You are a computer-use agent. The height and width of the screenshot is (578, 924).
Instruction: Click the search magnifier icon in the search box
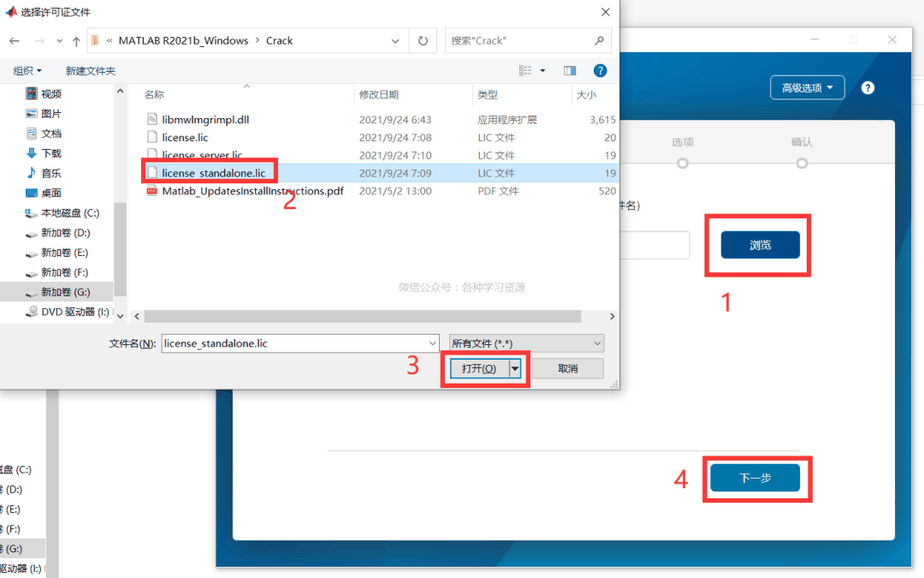599,40
